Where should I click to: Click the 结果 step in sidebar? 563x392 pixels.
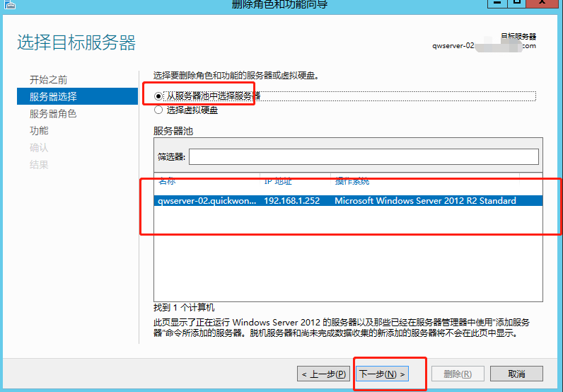coord(39,165)
